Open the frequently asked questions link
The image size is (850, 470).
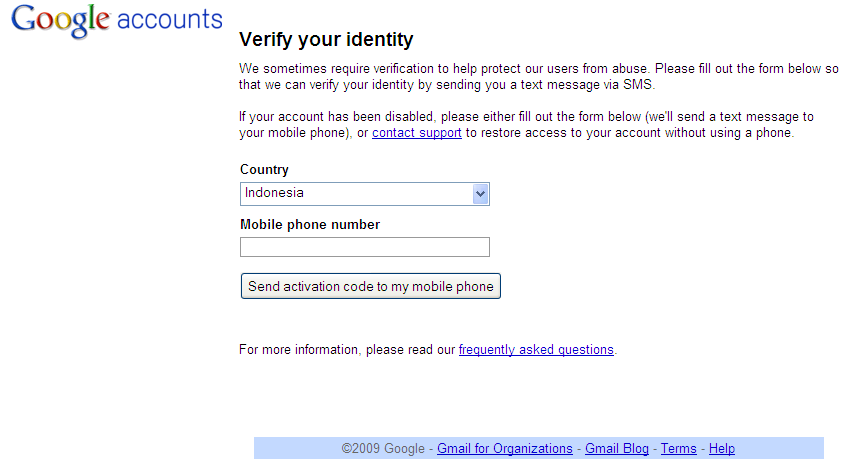tap(536, 350)
